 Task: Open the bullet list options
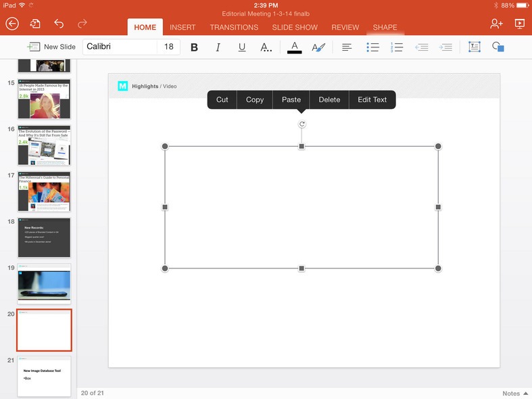tap(372, 47)
